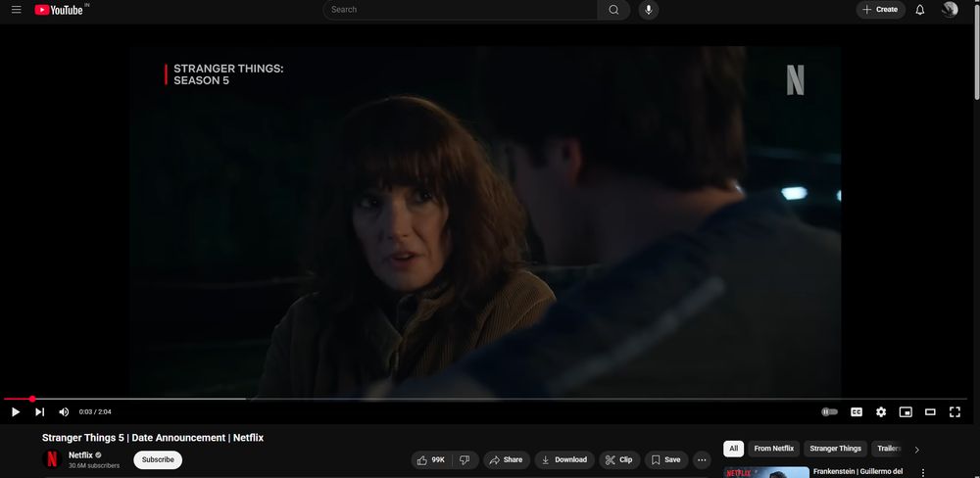Viewport: 980px width, 478px height.
Task: Focus the Search input field
Action: 461,10
